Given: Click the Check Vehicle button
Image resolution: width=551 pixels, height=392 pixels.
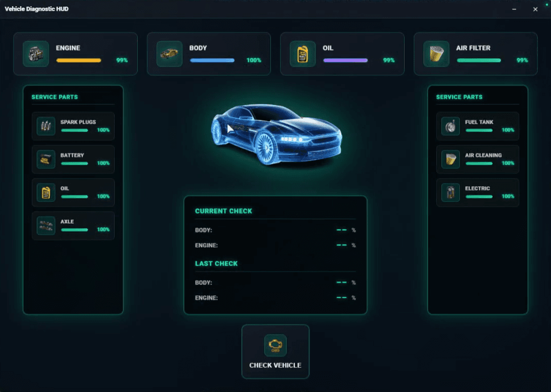Looking at the screenshot, I should pos(275,352).
